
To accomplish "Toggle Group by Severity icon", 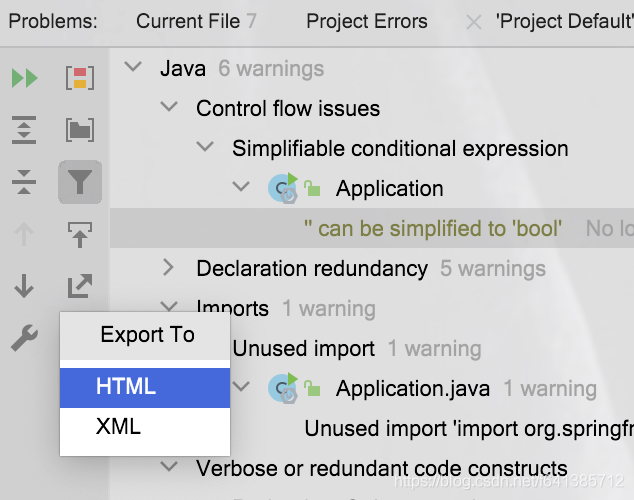I will [80, 78].
